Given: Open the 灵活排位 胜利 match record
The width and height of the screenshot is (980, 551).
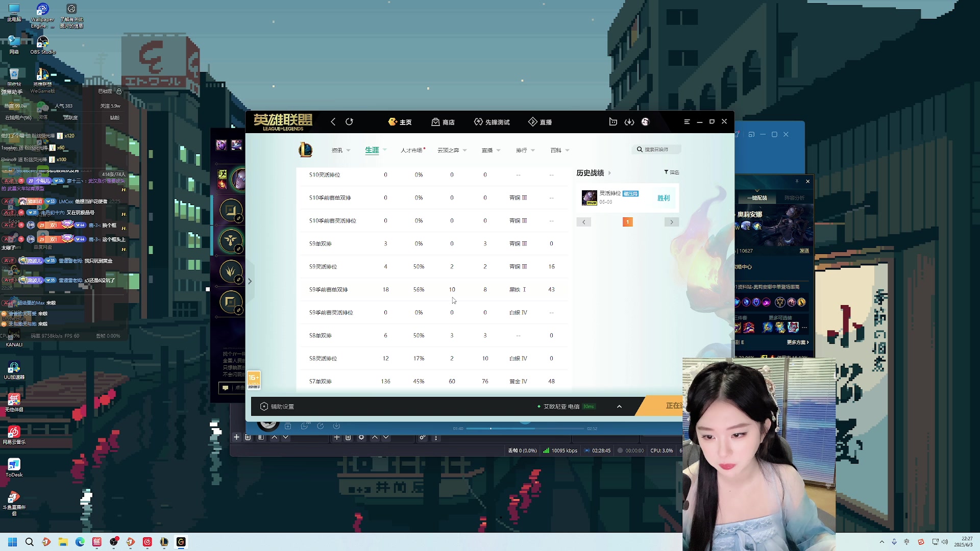Looking at the screenshot, I should (x=628, y=197).
